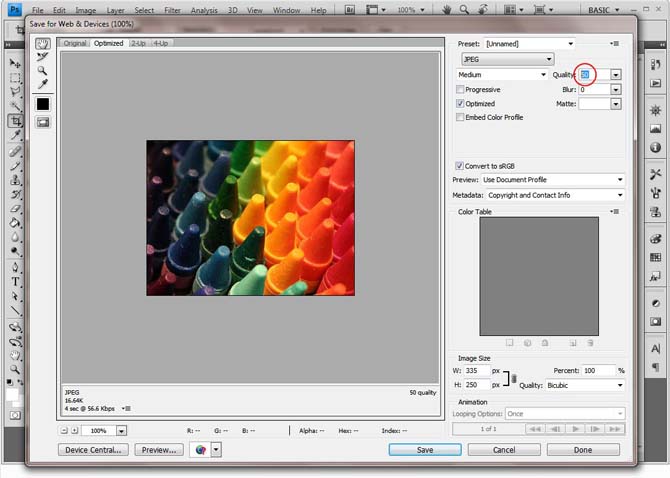Select the Hand tool in dialog
670x478 pixels.
(42, 44)
